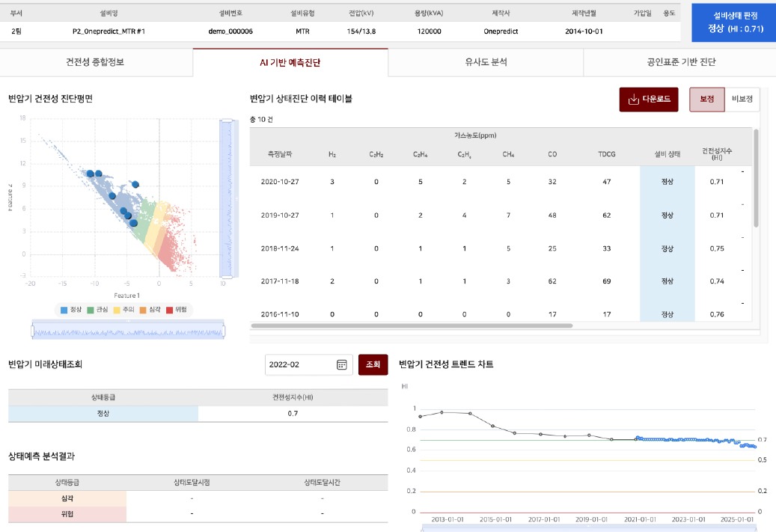776x532 pixels.
Task: Select the AI 기반 예측진단 tab
Action: pyautogui.click(x=290, y=62)
